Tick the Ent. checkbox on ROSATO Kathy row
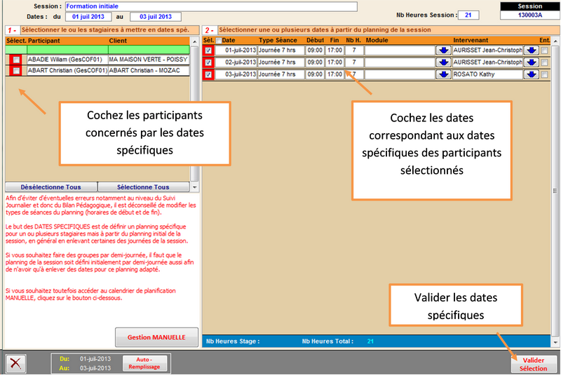The height and width of the screenshot is (392, 561). tap(545, 74)
